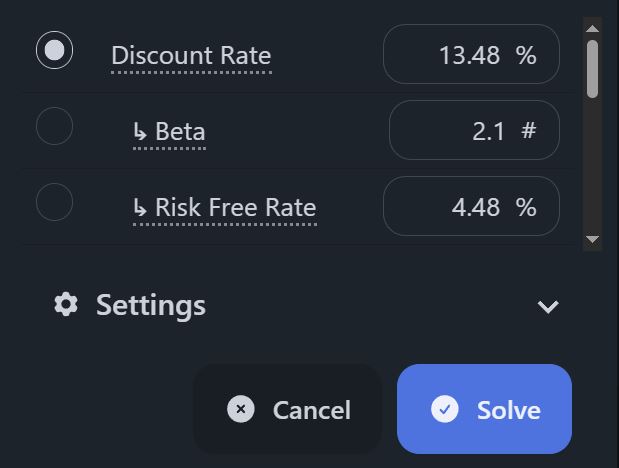The image size is (619, 468).
Task: Click the Settings gear icon
Action: coord(66,304)
